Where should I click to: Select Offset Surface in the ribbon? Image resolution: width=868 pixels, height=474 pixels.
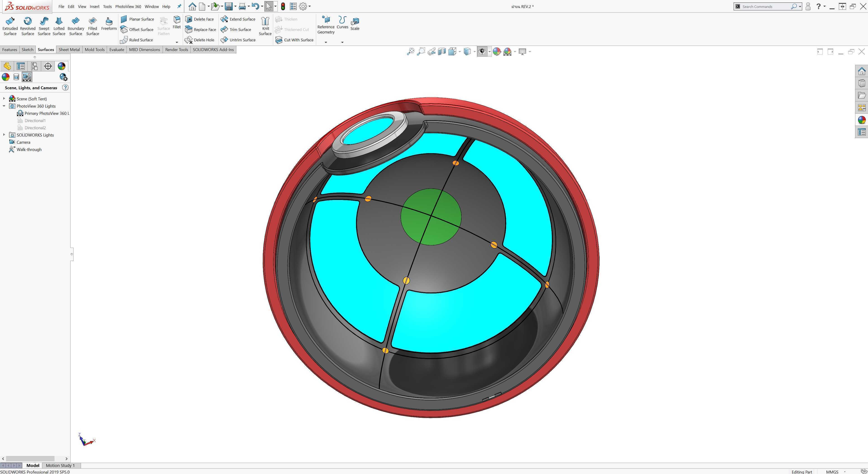point(137,30)
